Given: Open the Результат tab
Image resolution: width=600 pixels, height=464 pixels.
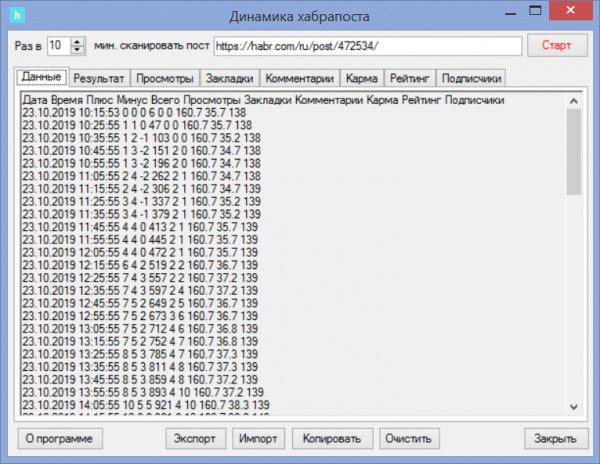Looking at the screenshot, I should (x=99, y=77).
